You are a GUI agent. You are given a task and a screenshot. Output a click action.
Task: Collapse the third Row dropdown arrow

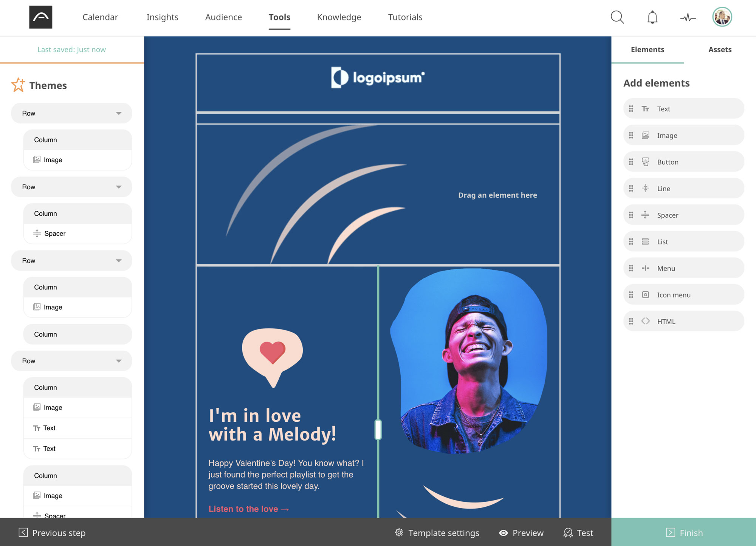pos(119,261)
